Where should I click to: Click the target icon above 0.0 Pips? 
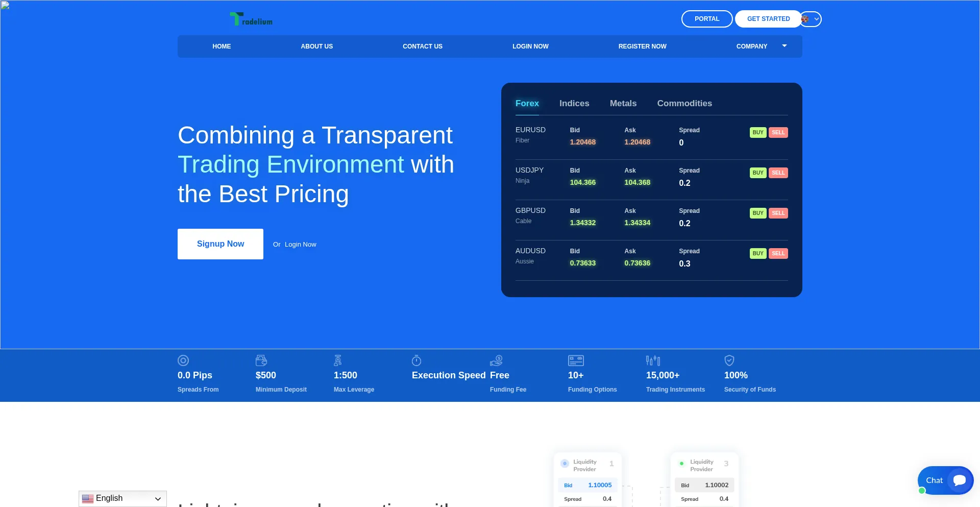pyautogui.click(x=183, y=360)
